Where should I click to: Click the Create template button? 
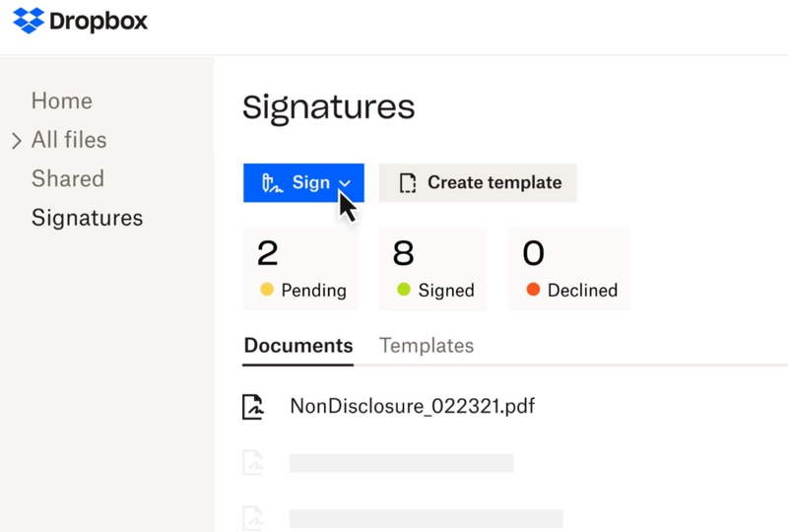pyautogui.click(x=478, y=182)
